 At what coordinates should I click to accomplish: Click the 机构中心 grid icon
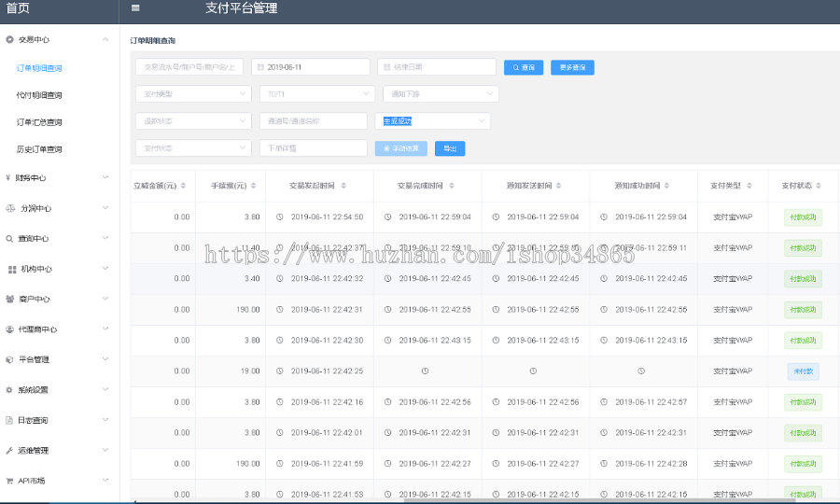click(x=12, y=269)
